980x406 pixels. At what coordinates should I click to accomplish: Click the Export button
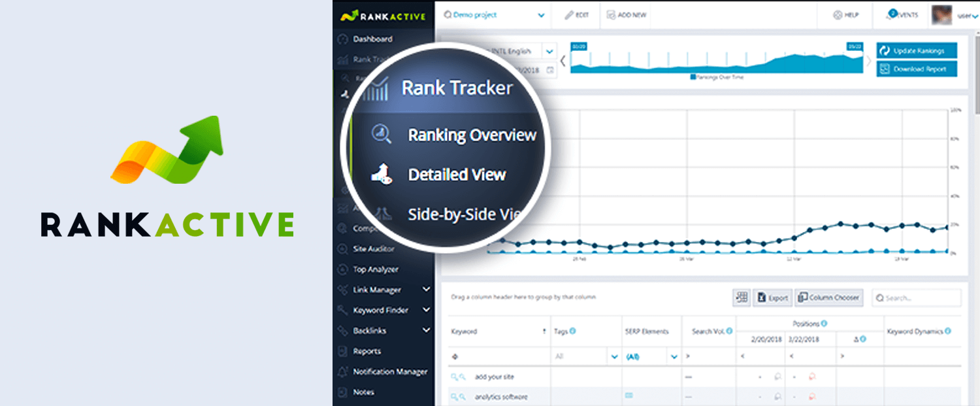(x=772, y=297)
